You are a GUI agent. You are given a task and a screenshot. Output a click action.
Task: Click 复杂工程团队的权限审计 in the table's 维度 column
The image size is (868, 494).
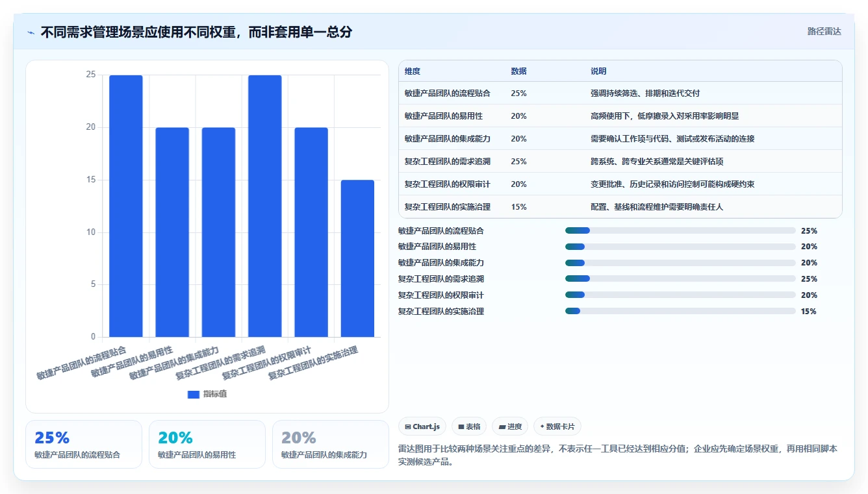(x=447, y=184)
